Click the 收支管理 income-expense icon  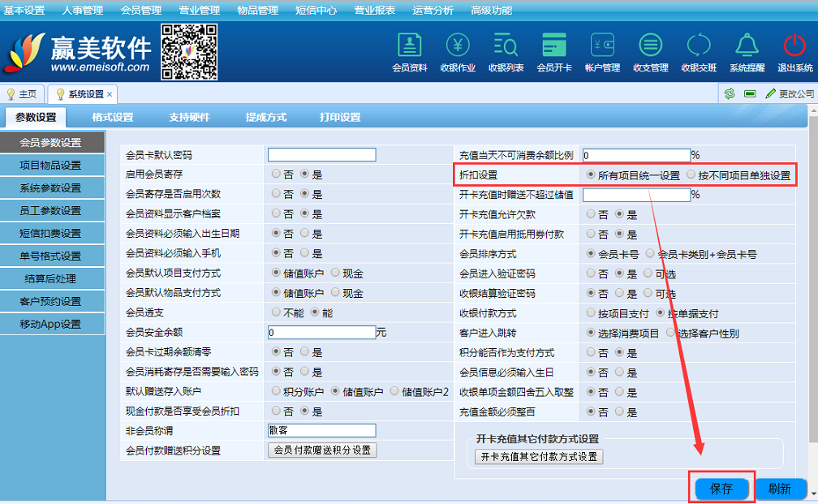650,52
